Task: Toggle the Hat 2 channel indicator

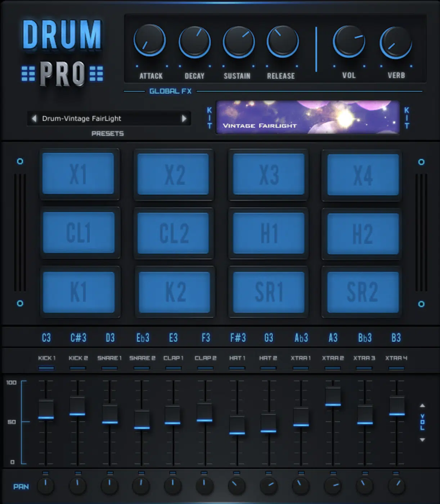Action: [268, 368]
